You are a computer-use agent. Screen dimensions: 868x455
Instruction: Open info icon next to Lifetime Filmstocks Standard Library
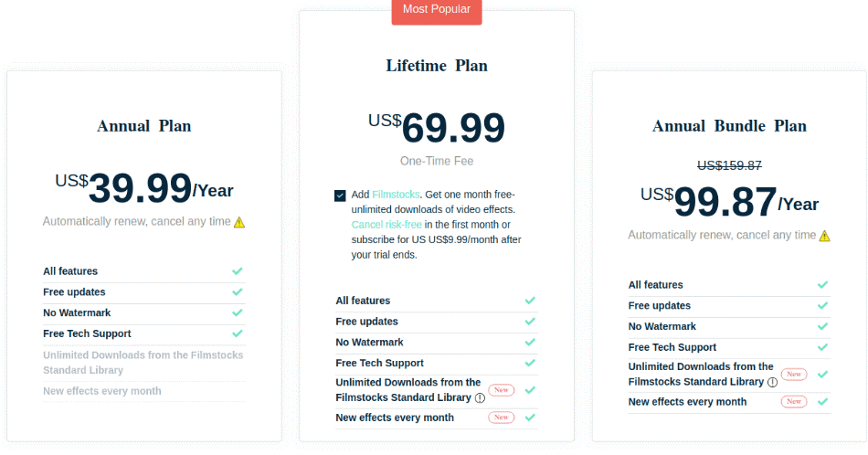point(480,398)
